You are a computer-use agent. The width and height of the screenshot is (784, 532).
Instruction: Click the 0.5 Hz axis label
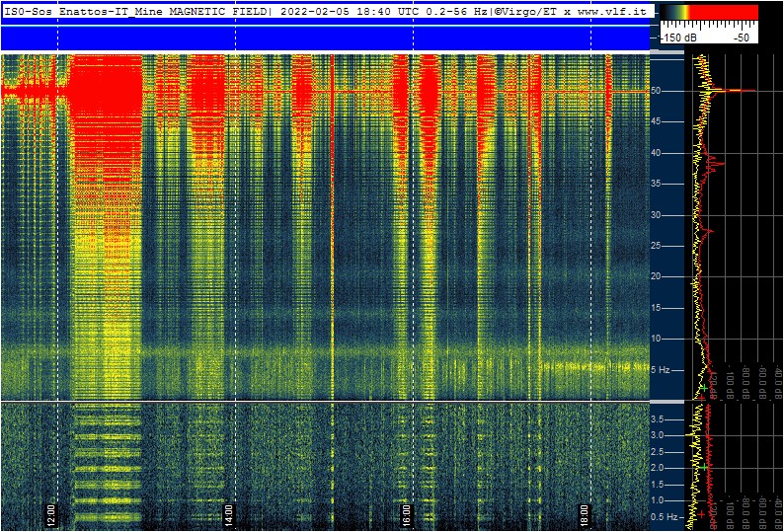click(x=665, y=516)
